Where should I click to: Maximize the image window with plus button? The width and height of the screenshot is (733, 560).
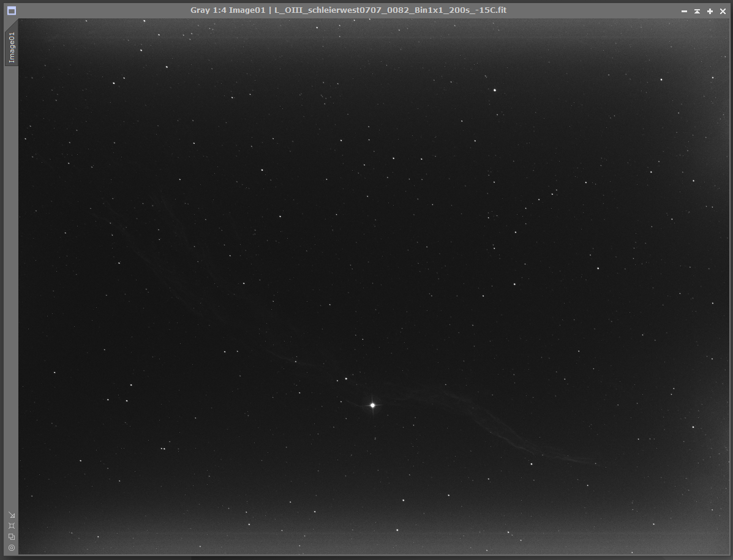[x=710, y=11]
